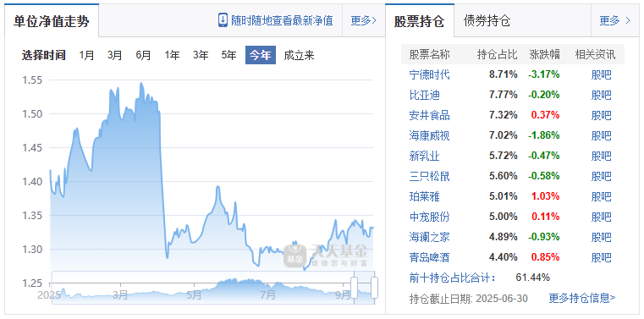
Task: Click the 持仓占比 column header
Action: 497,54
